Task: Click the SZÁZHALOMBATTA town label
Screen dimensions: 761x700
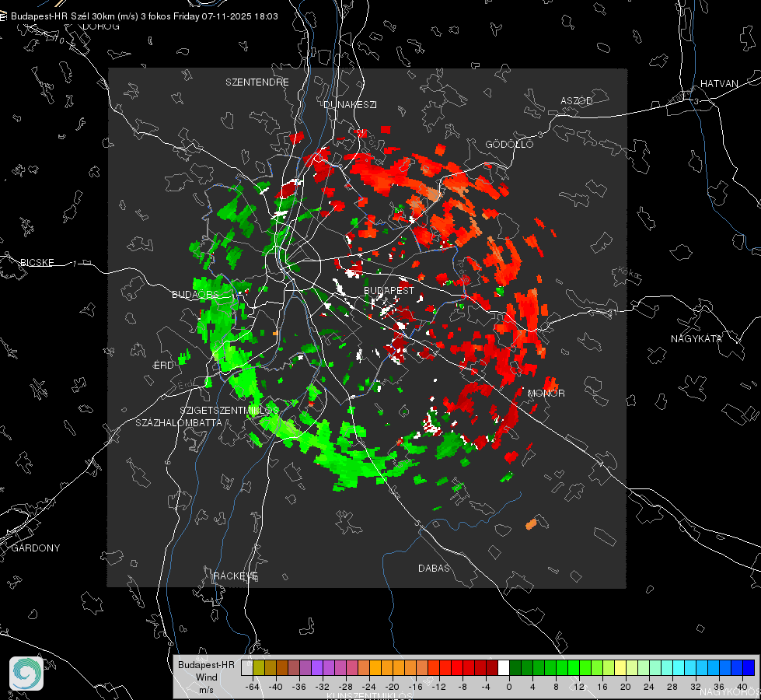Action: coord(179,423)
